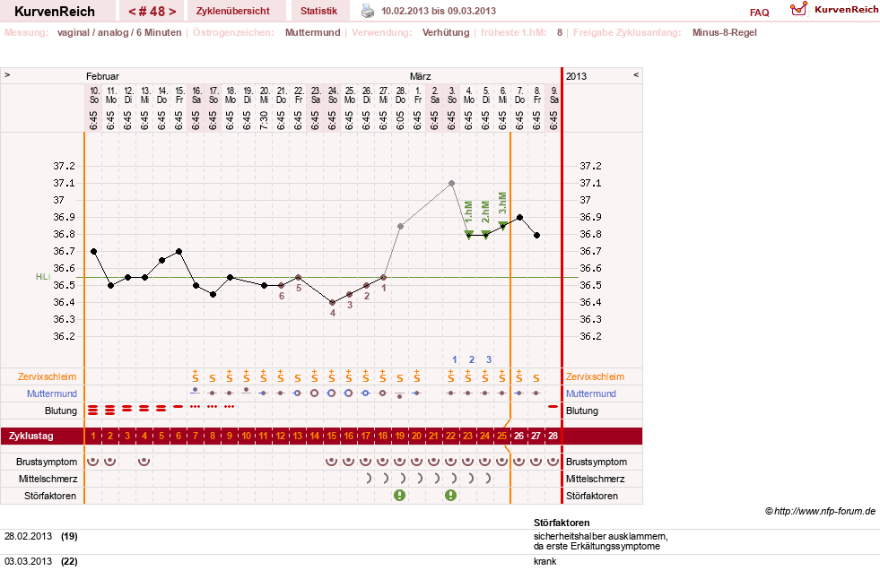Click Muttermund open circle on cycle day 14
The height and width of the screenshot is (588, 880).
[314, 393]
